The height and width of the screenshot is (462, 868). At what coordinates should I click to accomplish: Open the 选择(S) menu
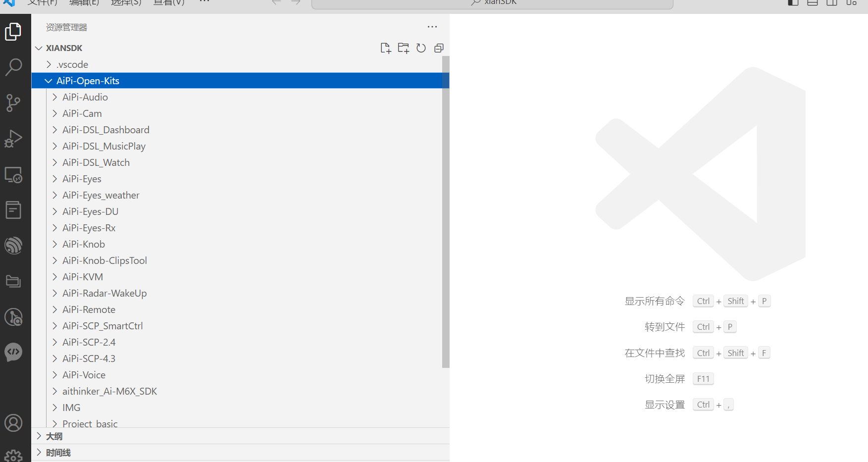point(126,2)
